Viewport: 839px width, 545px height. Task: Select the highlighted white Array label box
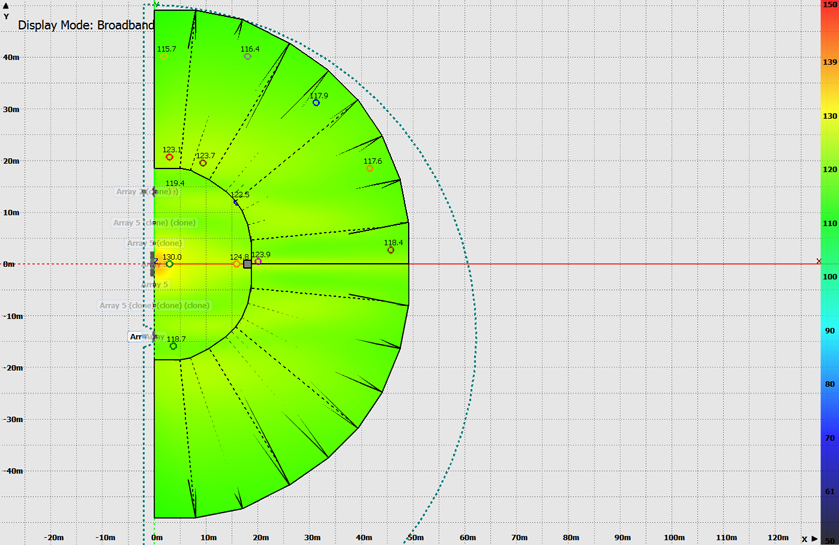coord(140,337)
